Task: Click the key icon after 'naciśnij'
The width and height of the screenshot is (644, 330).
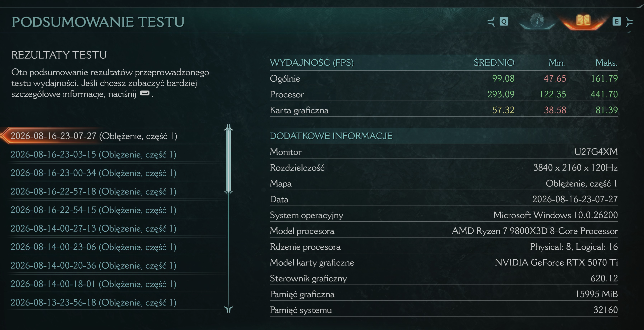Action: coord(145,93)
